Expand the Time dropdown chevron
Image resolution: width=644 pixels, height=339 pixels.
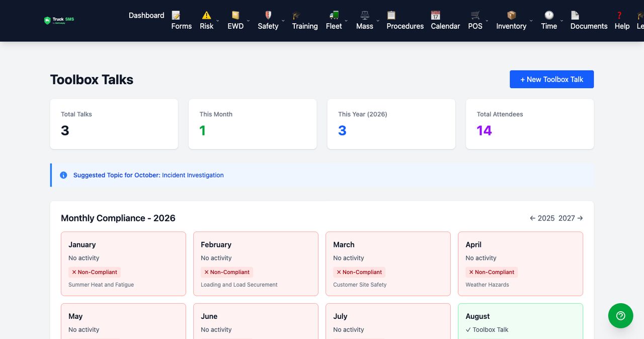(x=561, y=21)
